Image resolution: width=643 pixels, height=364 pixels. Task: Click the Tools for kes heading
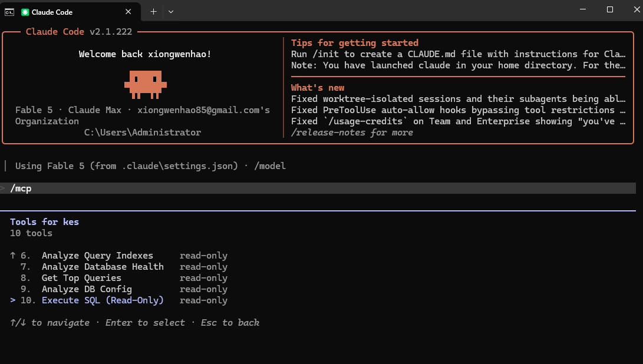44,222
